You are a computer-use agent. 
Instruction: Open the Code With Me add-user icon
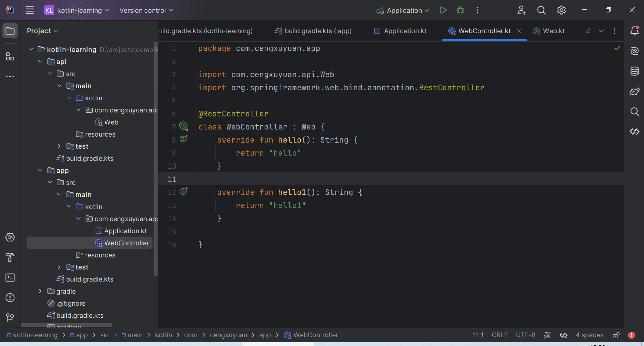click(521, 10)
